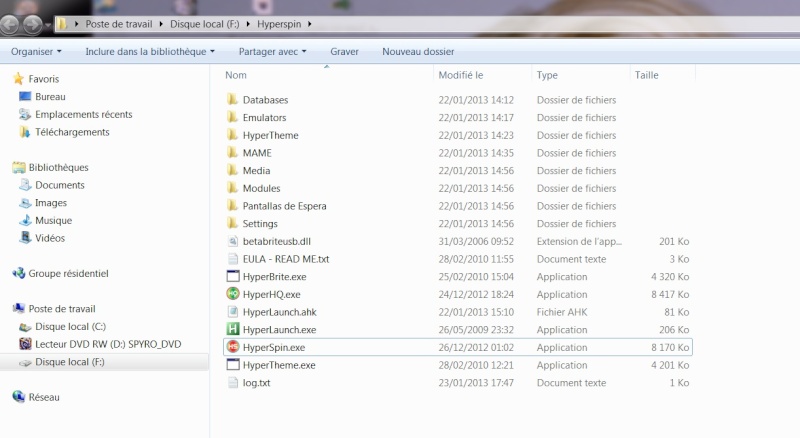Select the Settings folder name
This screenshot has width=800, height=438.
(260, 224)
